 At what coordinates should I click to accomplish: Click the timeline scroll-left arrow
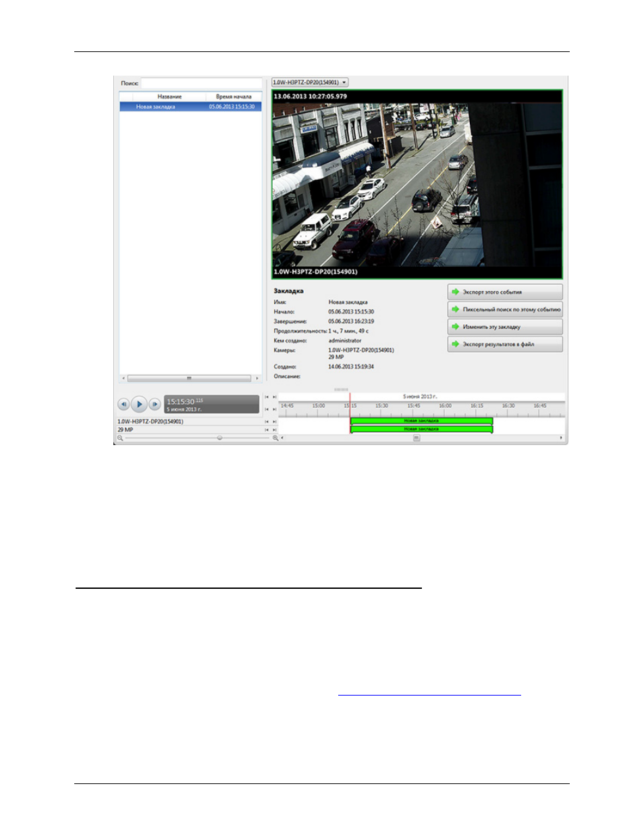pyautogui.click(x=282, y=438)
